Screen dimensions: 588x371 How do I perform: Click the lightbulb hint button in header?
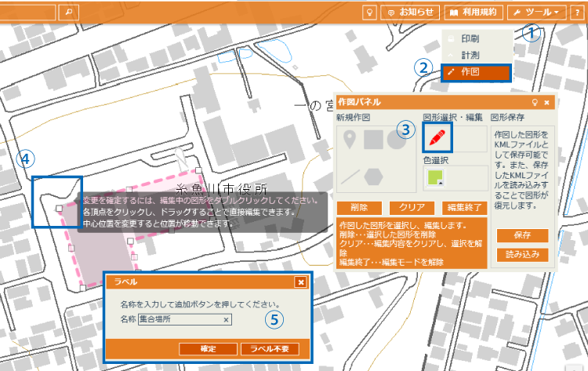[369, 13]
